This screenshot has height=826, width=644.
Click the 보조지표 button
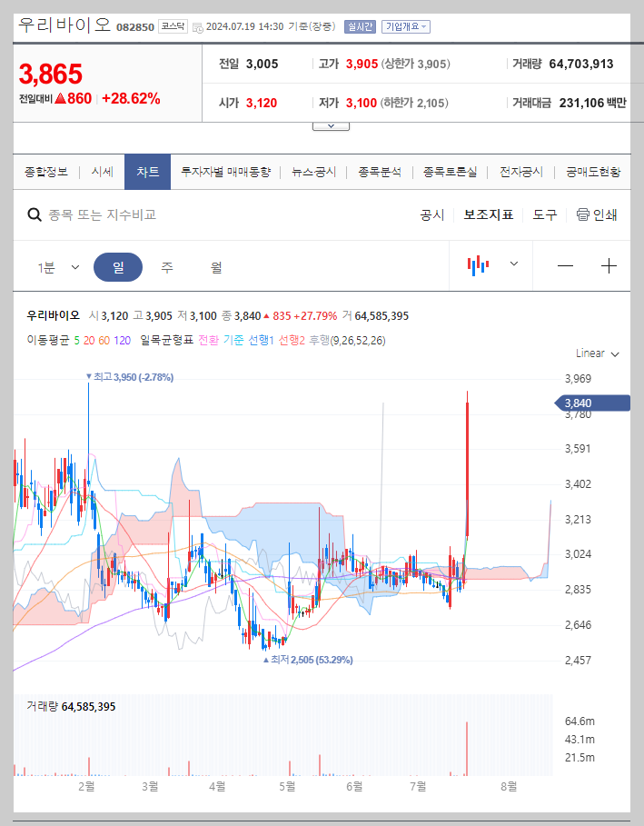click(x=488, y=215)
